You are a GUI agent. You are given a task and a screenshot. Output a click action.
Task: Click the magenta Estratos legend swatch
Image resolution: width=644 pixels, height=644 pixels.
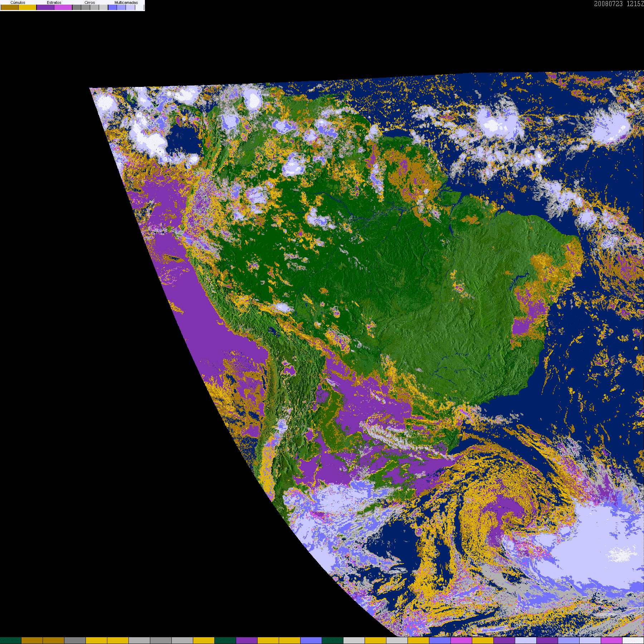click(63, 7)
